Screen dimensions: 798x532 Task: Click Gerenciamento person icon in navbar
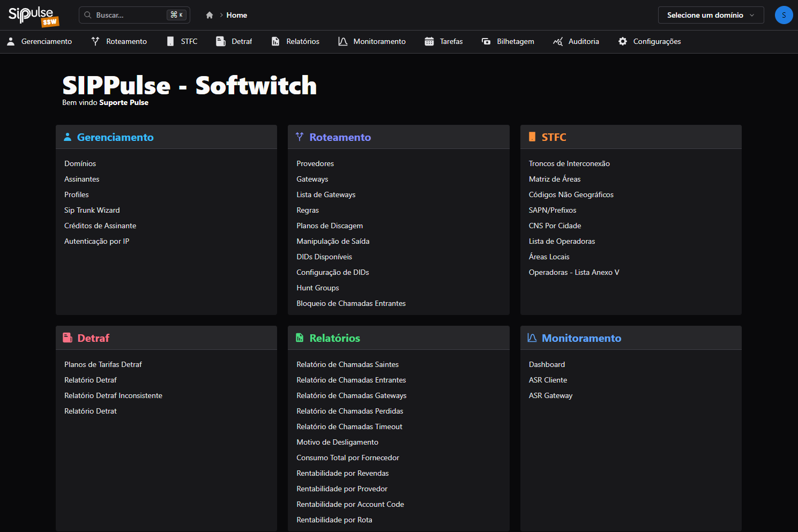[x=11, y=41]
